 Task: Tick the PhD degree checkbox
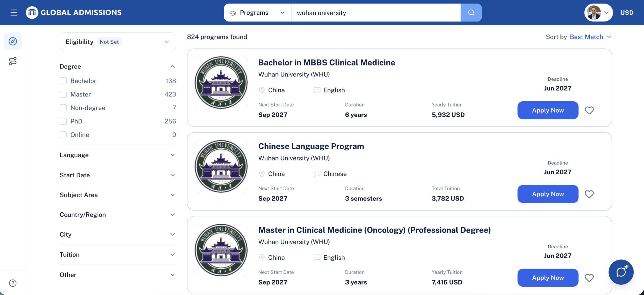point(63,121)
